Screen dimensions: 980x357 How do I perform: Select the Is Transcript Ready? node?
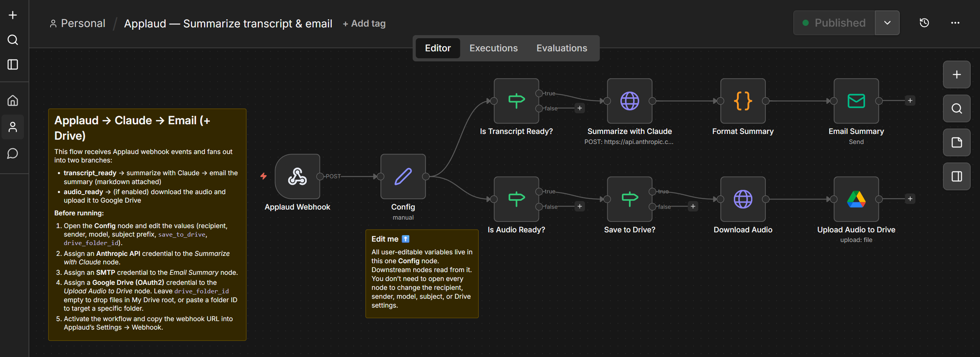(x=517, y=101)
